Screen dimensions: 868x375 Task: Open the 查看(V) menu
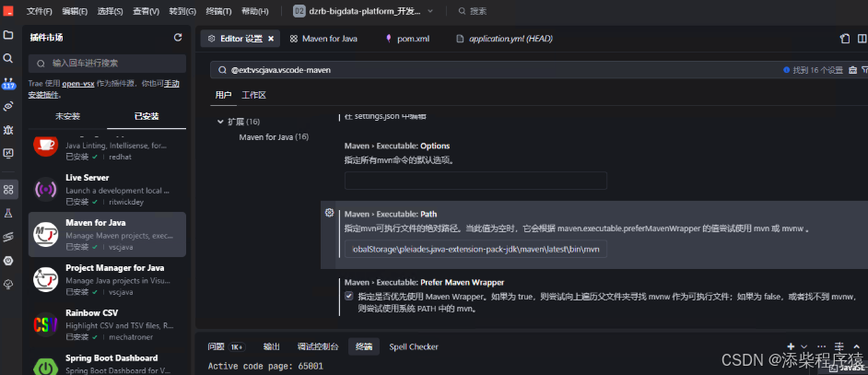(147, 11)
